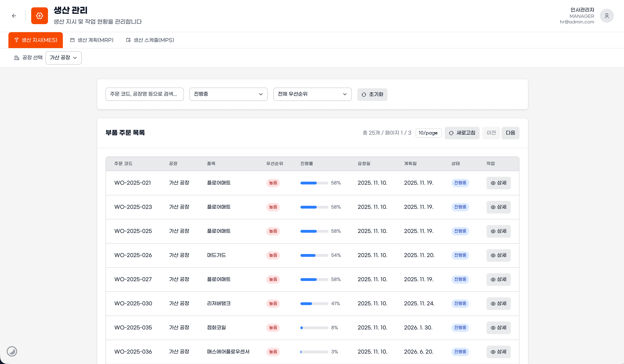Click the factory building icon beside 공장 선택
Screen dimensions: 624x364
(17, 58)
